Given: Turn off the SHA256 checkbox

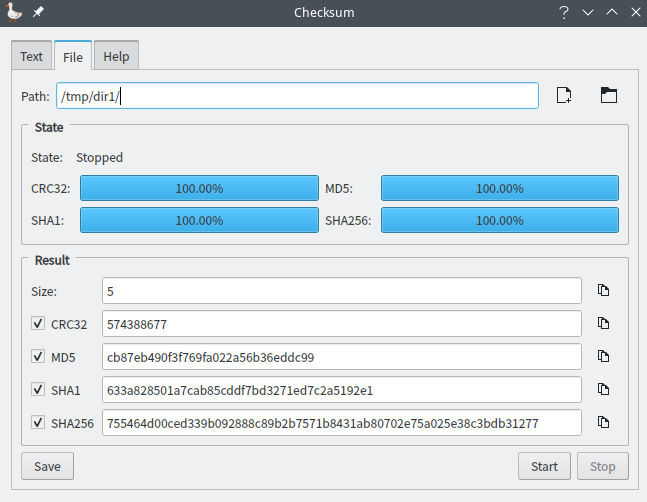Looking at the screenshot, I should click(38, 423).
